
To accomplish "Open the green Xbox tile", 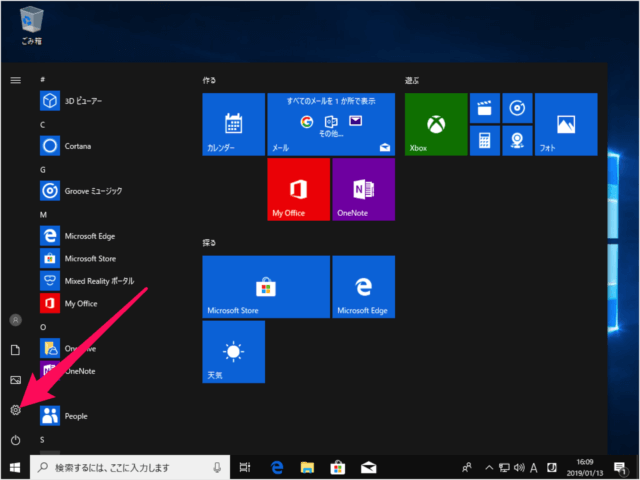I will [436, 124].
